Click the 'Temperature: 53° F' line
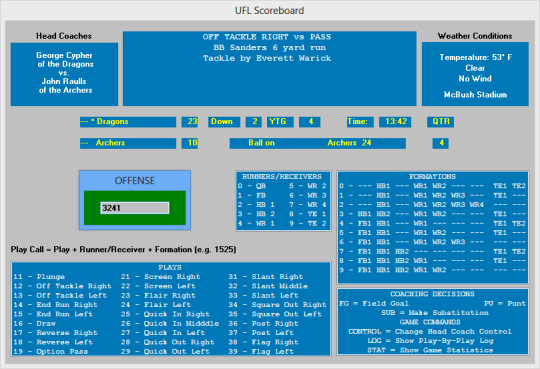540x369 pixels. tap(476, 57)
